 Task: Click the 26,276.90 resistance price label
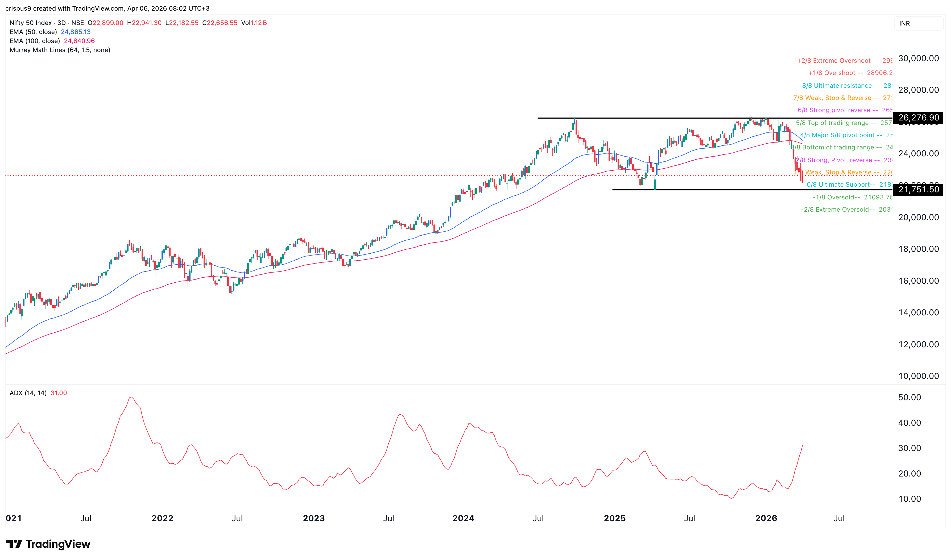click(x=918, y=118)
